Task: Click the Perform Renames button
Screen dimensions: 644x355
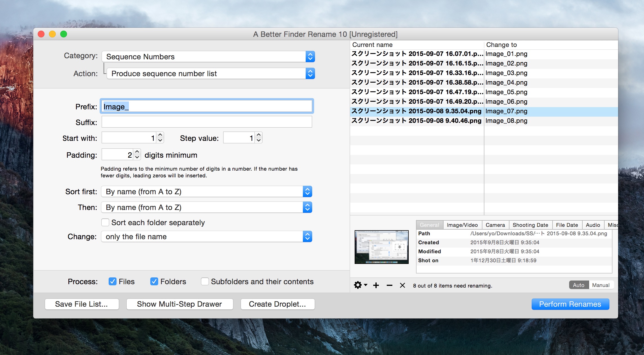Action: [x=570, y=304]
